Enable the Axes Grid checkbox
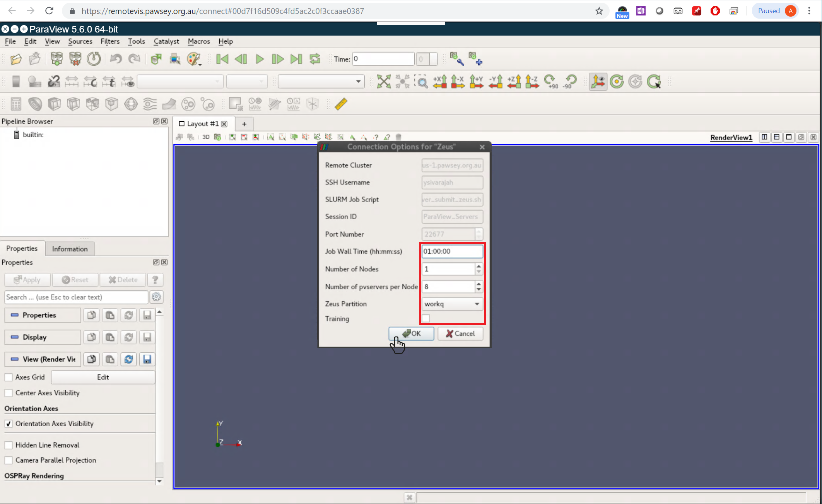This screenshot has width=822, height=504. [9, 377]
